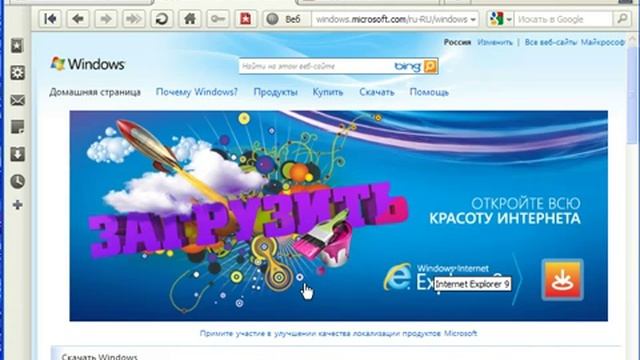Click the password wand key icon
Viewport: 640px width, 360px height.
[218, 19]
